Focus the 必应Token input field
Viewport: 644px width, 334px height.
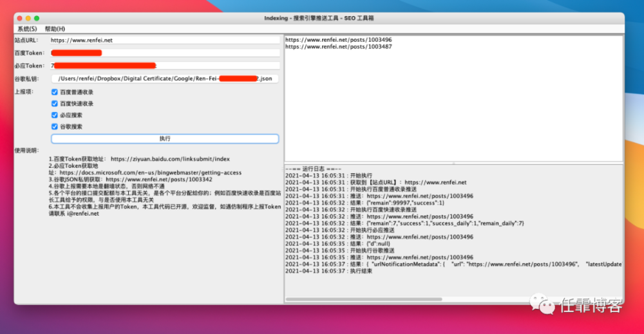(165, 66)
